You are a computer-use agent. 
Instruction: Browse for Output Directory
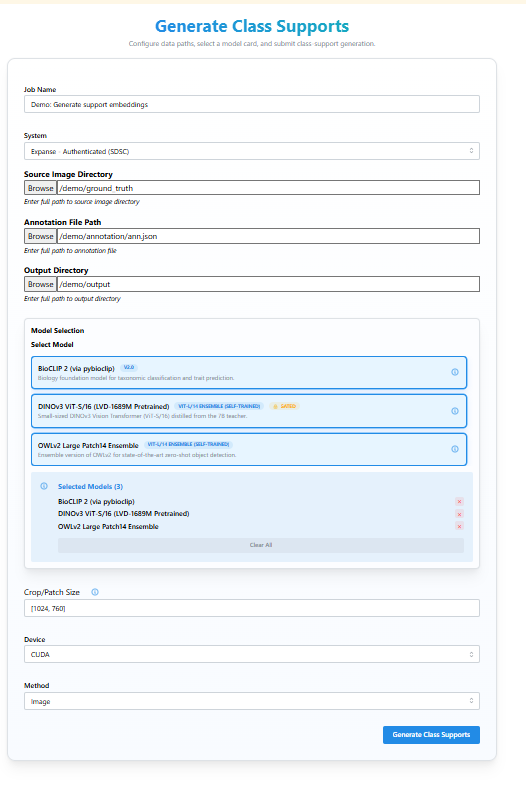tap(40, 284)
